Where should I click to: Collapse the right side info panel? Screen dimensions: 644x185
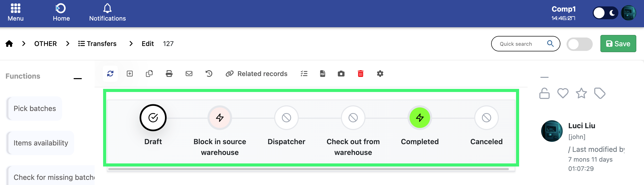tap(544, 77)
